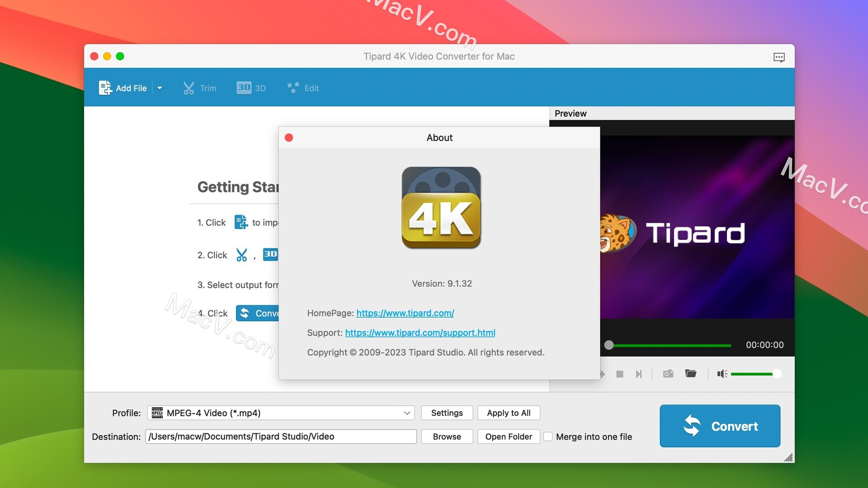868x488 pixels.
Task: Select the Trim tool icon
Action: coord(188,87)
